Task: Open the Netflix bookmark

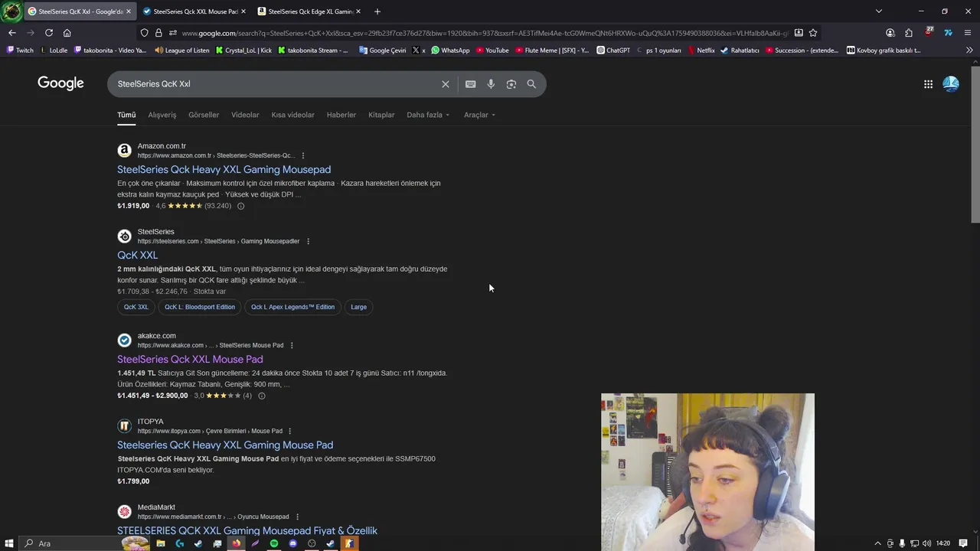Action: pos(701,51)
